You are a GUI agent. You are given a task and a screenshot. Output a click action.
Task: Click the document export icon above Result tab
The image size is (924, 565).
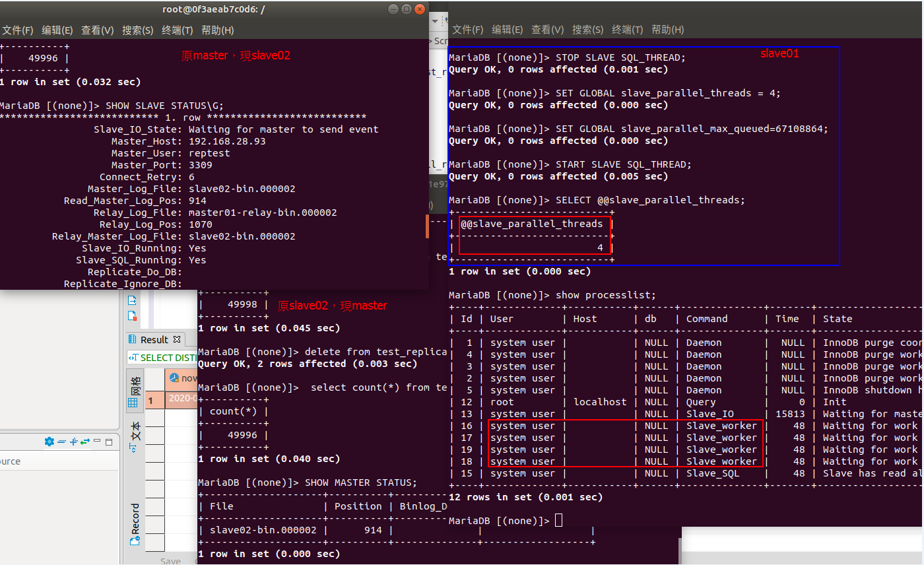pyautogui.click(x=132, y=300)
